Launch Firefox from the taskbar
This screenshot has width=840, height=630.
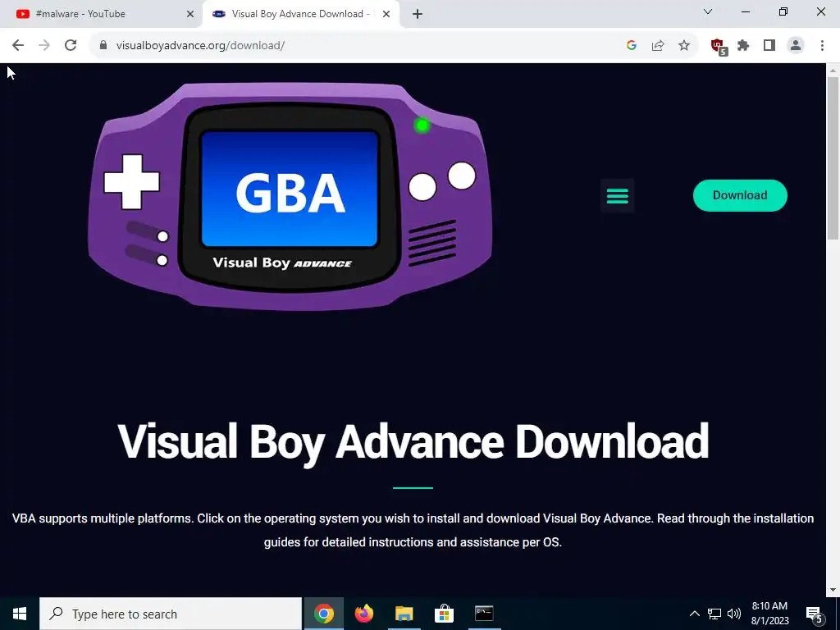[x=363, y=614]
